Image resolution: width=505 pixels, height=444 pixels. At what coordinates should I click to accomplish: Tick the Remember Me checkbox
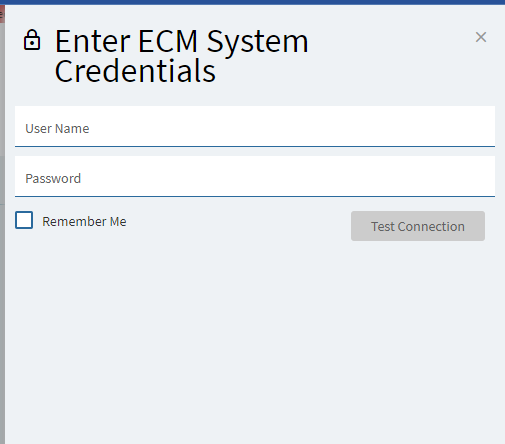pyautogui.click(x=24, y=220)
